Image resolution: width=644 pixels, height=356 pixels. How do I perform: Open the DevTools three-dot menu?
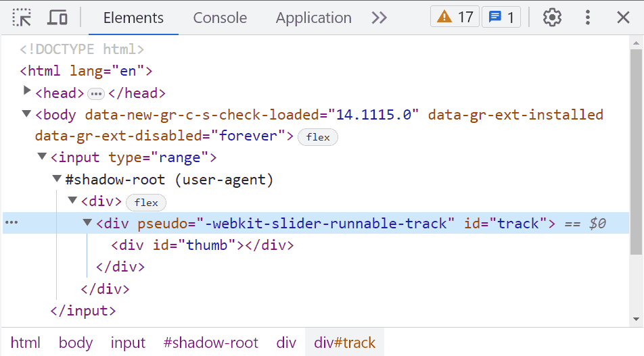point(588,18)
